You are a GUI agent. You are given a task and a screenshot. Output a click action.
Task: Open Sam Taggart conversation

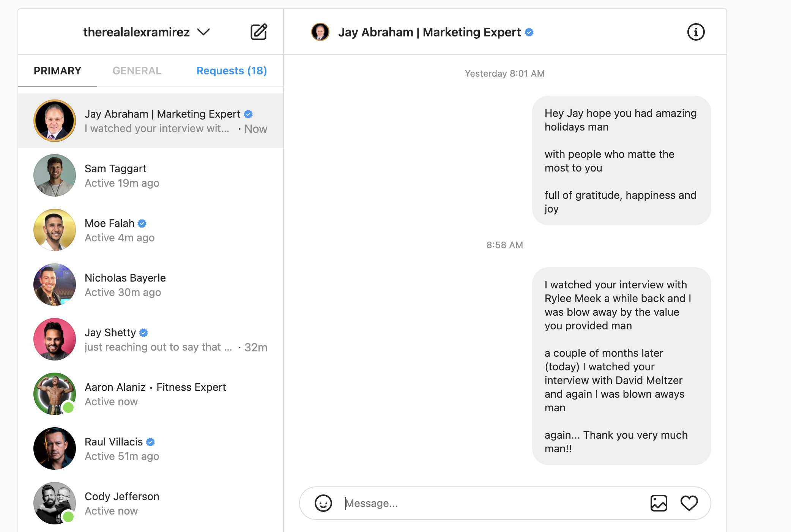[x=151, y=175]
